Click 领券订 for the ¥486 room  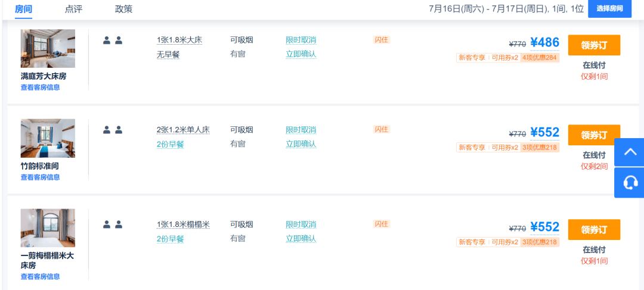point(594,45)
